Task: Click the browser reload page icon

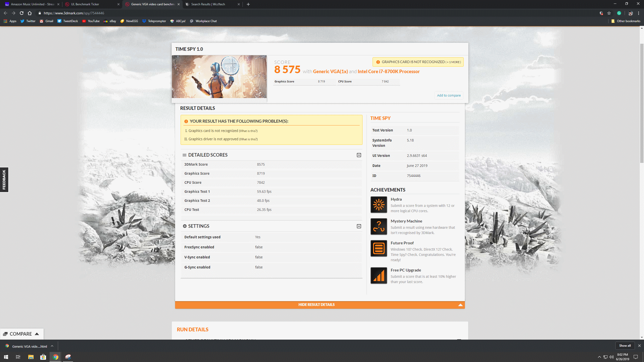Action: [22, 13]
